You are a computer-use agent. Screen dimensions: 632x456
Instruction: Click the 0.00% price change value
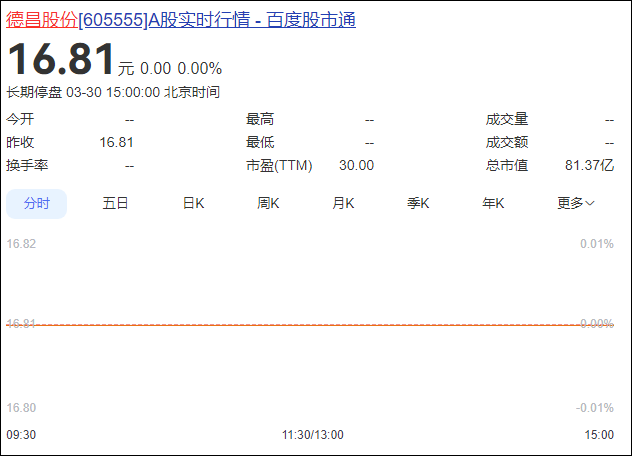(x=200, y=69)
